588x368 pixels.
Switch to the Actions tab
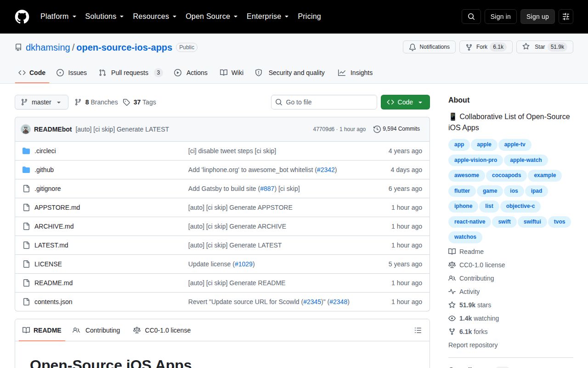pos(191,73)
